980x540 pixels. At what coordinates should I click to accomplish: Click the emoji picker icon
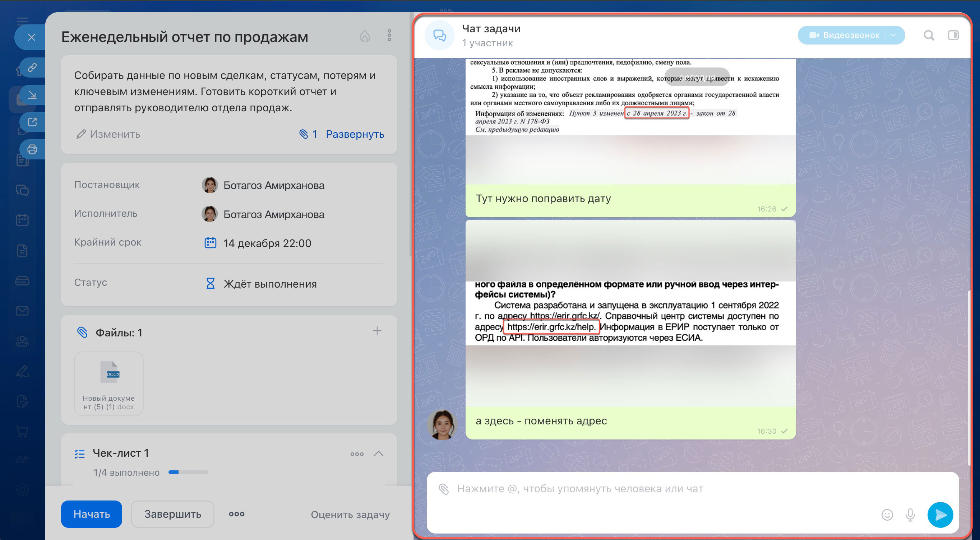[887, 515]
